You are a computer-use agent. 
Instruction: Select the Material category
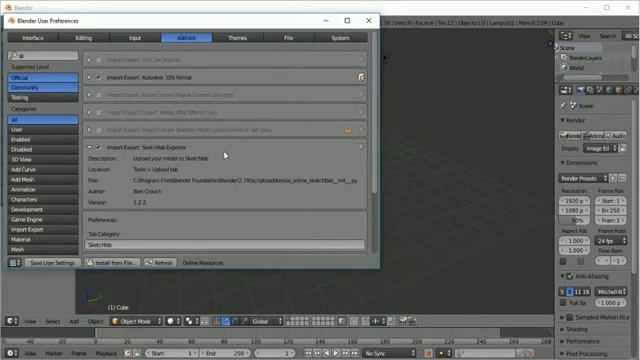43,240
